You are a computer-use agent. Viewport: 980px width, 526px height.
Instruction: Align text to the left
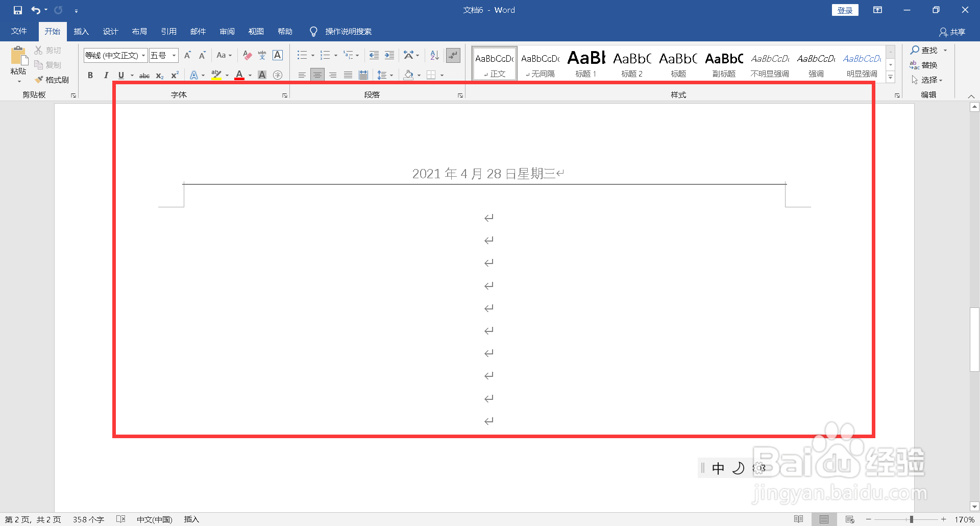302,75
